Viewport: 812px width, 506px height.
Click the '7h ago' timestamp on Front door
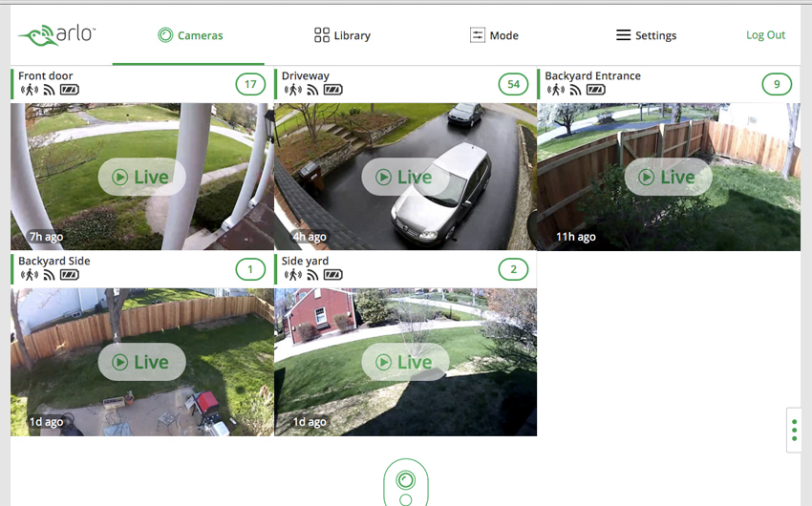pyautogui.click(x=46, y=237)
